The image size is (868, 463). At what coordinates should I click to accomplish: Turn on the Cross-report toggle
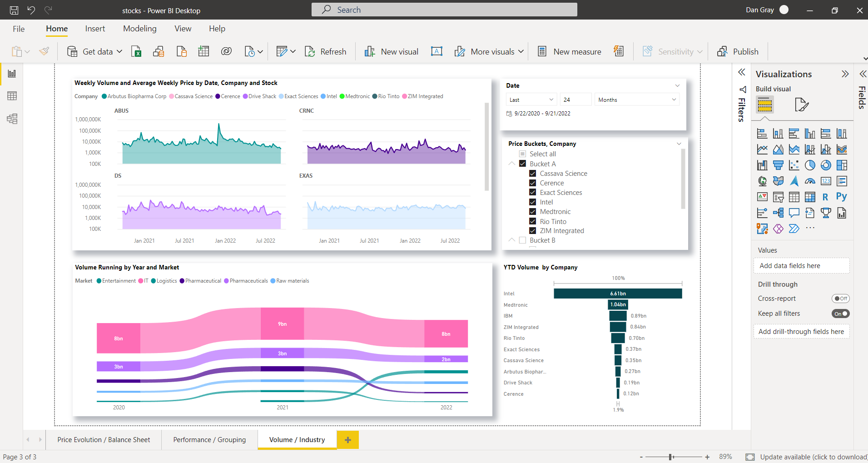[x=840, y=299]
